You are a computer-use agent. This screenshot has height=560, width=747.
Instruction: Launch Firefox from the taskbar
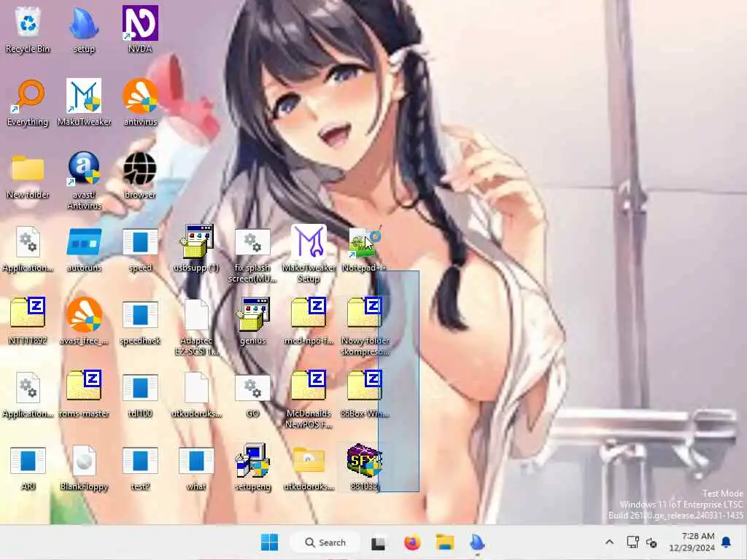pos(413,542)
